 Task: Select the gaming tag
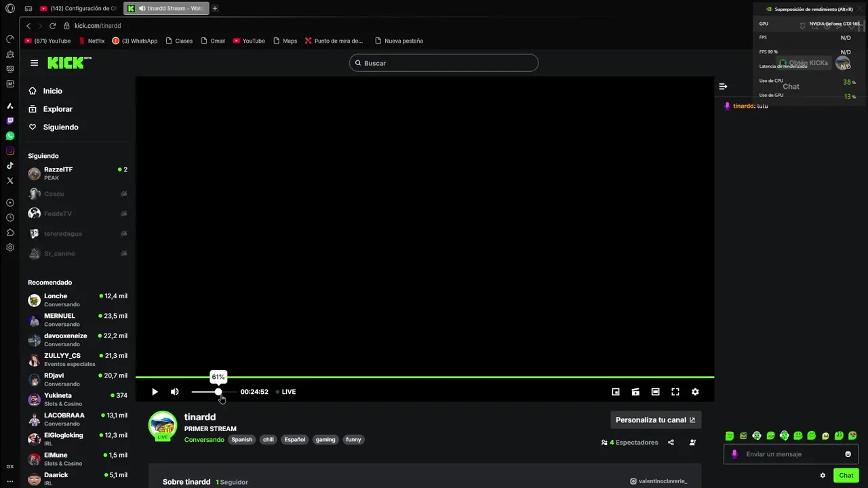tap(325, 439)
